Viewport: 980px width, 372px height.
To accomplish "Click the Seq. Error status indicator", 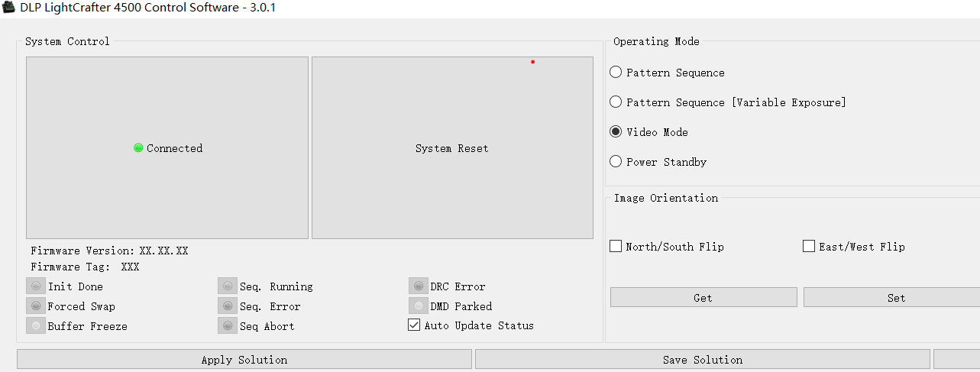I will [x=228, y=306].
